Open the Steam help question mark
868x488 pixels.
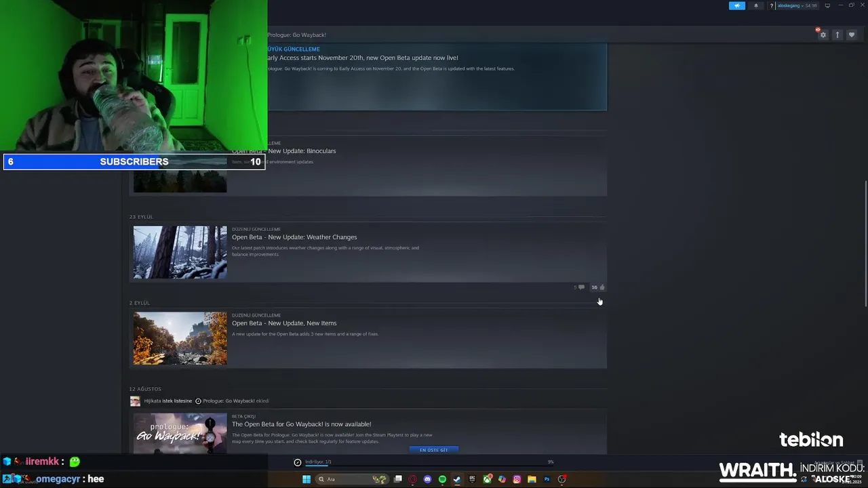771,5
